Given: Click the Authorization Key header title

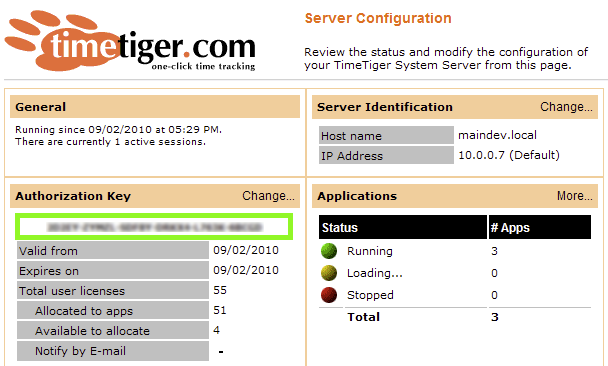Looking at the screenshot, I should click(x=73, y=196).
